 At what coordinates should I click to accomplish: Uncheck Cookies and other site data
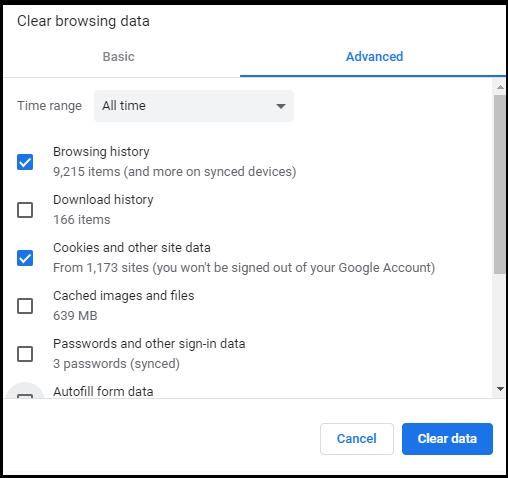coord(25,258)
